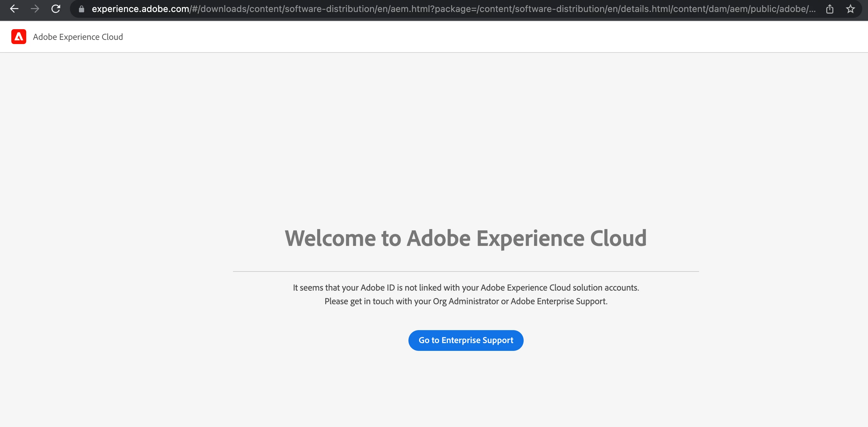Viewport: 868px width, 427px height.
Task: Click the red Adobe logo
Action: pos(18,36)
